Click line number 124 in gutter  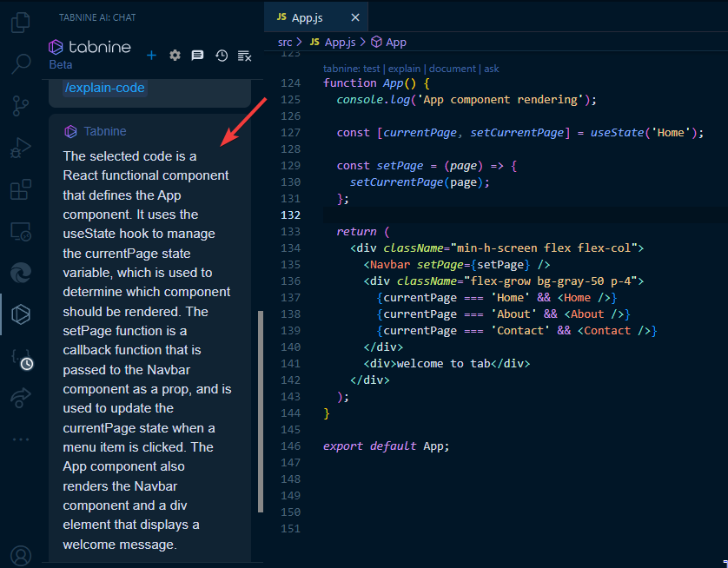click(291, 83)
